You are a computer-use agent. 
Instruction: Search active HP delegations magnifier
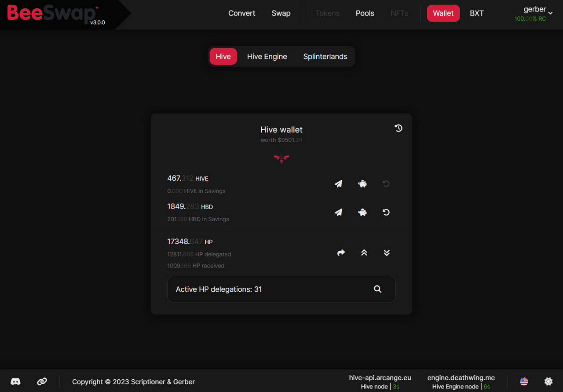377,289
